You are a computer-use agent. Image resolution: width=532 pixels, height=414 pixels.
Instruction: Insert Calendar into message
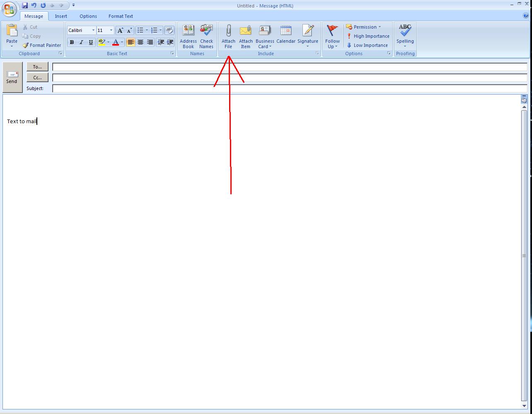[286, 37]
